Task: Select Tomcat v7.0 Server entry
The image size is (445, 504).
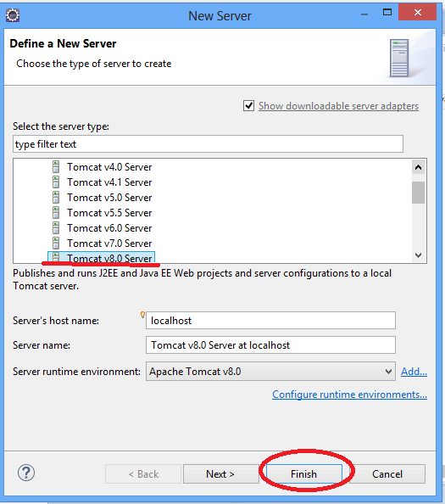Action: pos(109,244)
